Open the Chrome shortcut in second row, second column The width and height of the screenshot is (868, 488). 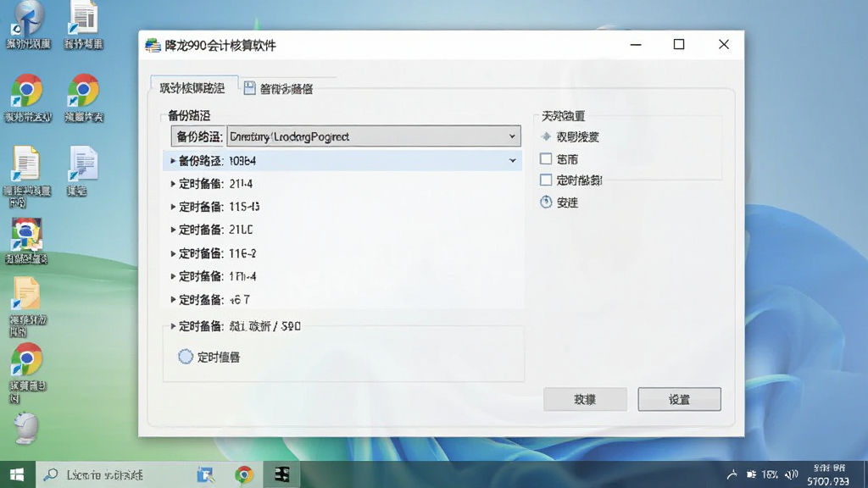(84, 98)
